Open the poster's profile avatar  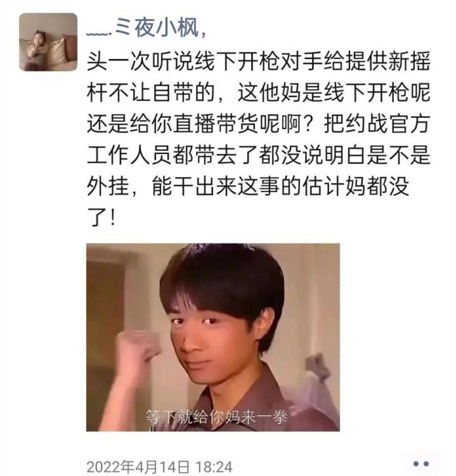(x=48, y=42)
